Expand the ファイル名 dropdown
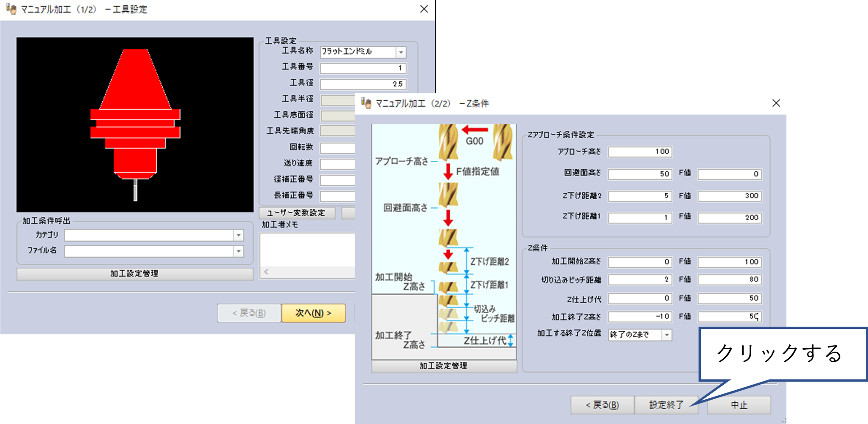 (238, 251)
